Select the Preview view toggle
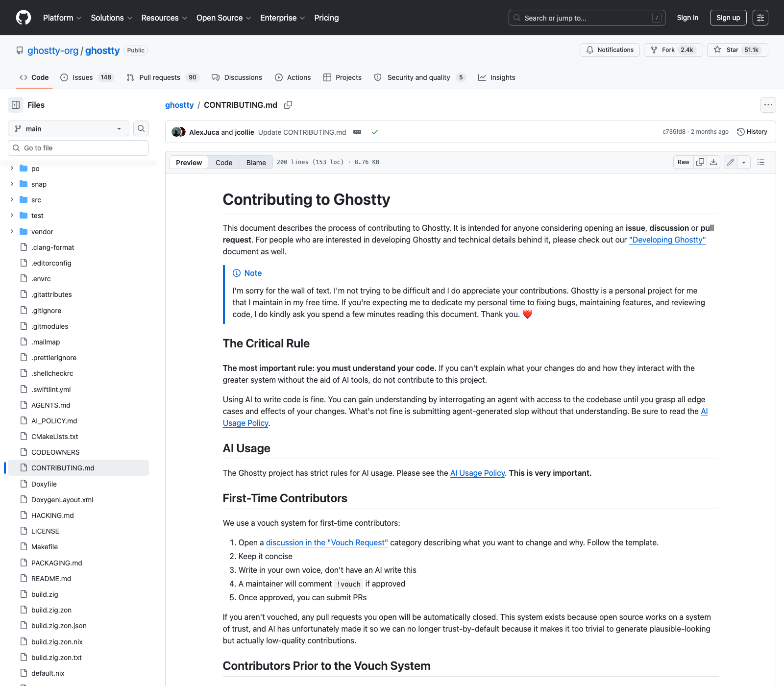The image size is (784, 686). [189, 163]
